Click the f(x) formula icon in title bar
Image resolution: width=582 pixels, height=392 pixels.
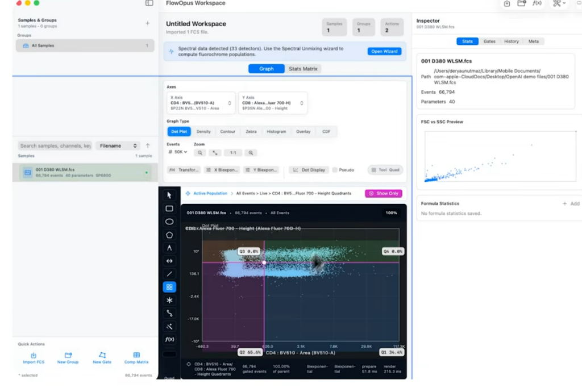(537, 3)
